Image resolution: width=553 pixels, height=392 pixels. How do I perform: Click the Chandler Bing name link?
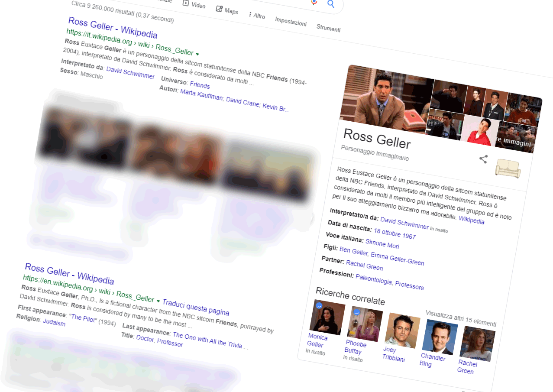(x=432, y=360)
